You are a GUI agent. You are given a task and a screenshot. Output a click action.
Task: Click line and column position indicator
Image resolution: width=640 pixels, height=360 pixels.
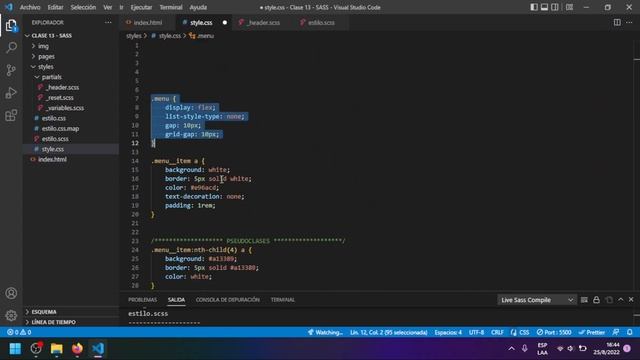(389, 332)
